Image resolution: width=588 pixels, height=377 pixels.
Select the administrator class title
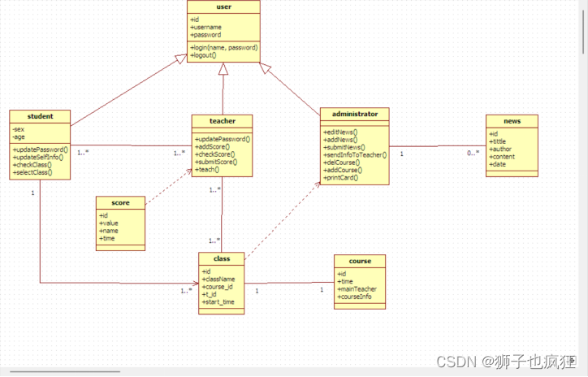click(355, 114)
